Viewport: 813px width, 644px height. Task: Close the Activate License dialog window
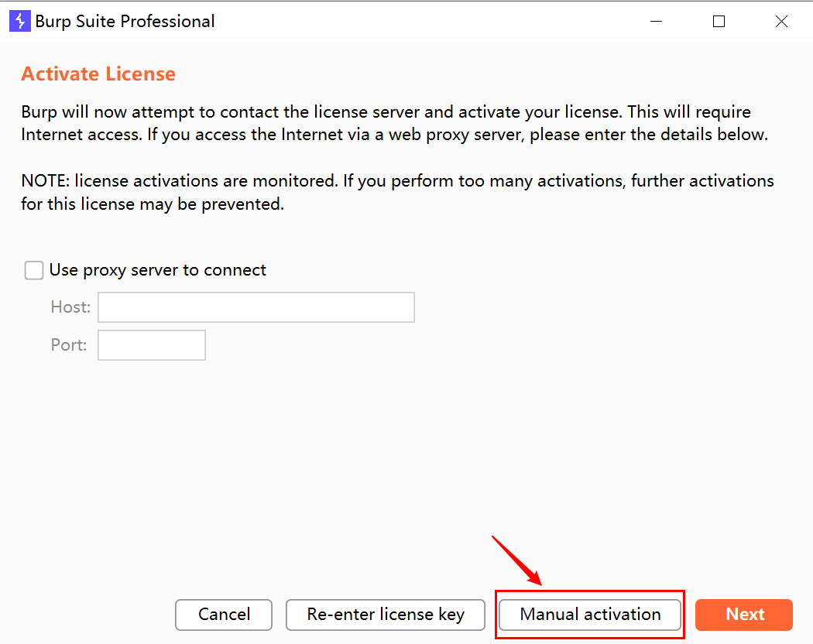tap(781, 21)
